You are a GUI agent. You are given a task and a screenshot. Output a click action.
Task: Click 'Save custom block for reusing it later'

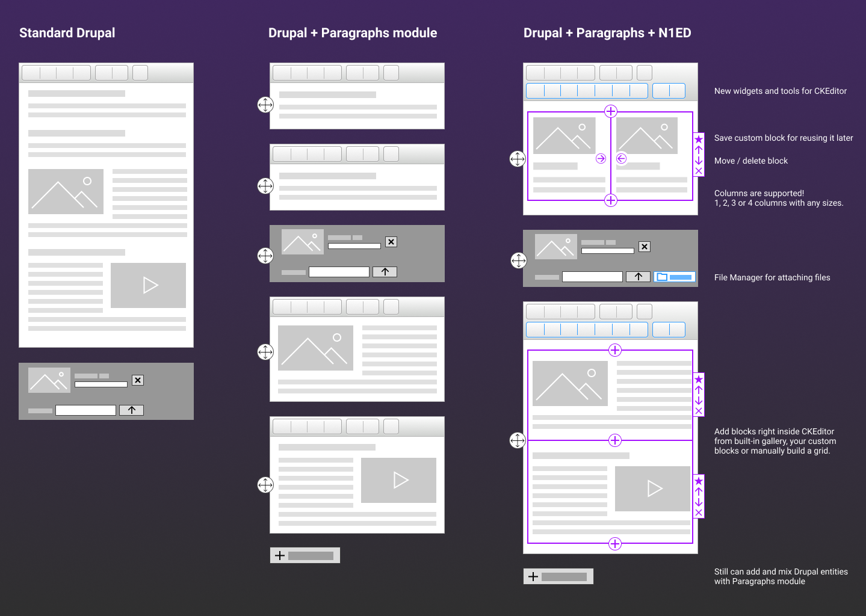(x=784, y=138)
